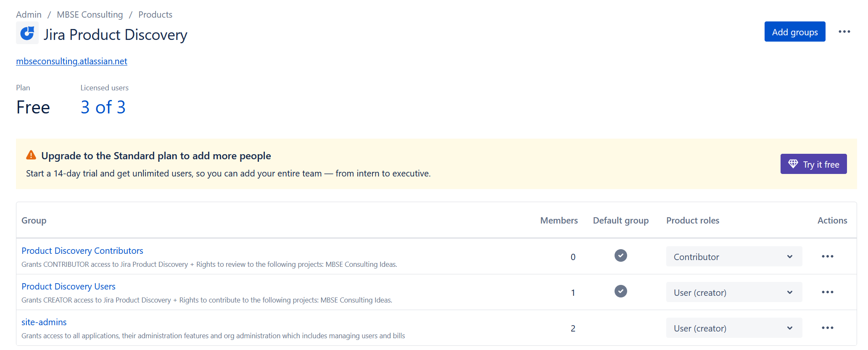
Task: Click the Add groups button
Action: (794, 32)
